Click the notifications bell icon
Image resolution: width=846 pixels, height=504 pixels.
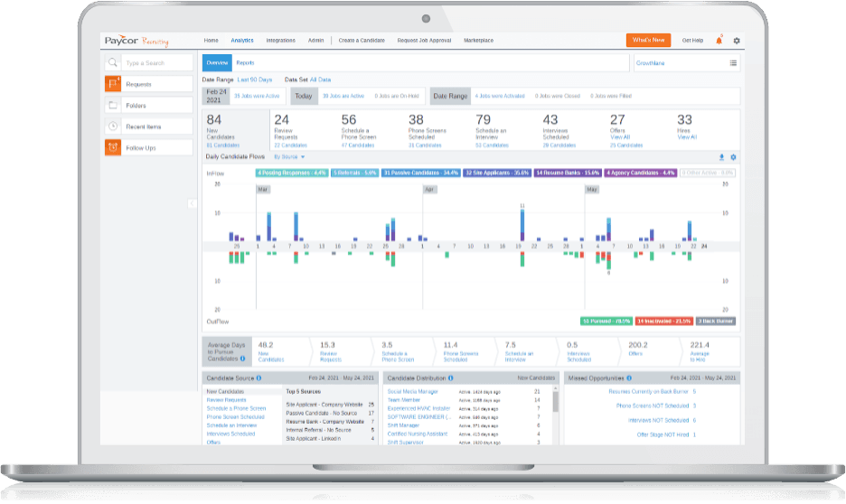point(719,41)
